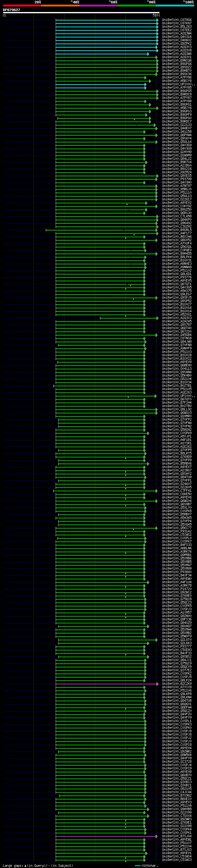Click the UniRef100_Q6UB70 hit label

177,775
